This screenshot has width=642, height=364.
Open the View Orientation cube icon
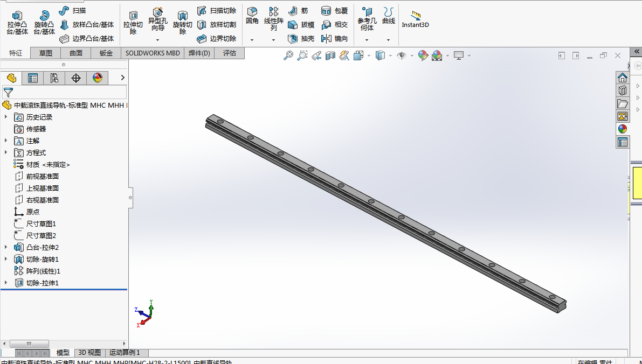click(358, 55)
